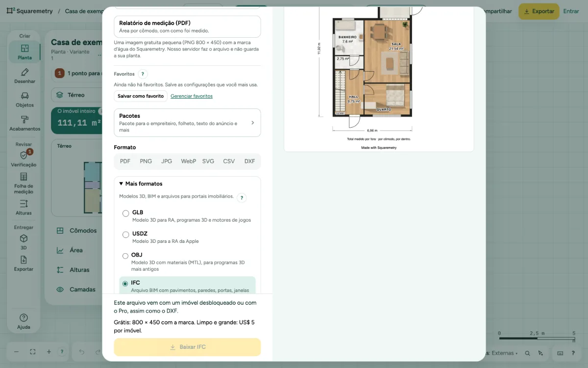Screen dimensions: 588x368
Task: Switch to the 3D cube view
Action: coord(24,242)
